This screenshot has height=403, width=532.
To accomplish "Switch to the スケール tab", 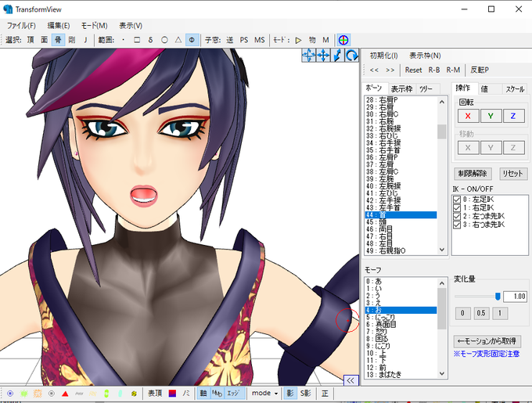I will 515,89.
